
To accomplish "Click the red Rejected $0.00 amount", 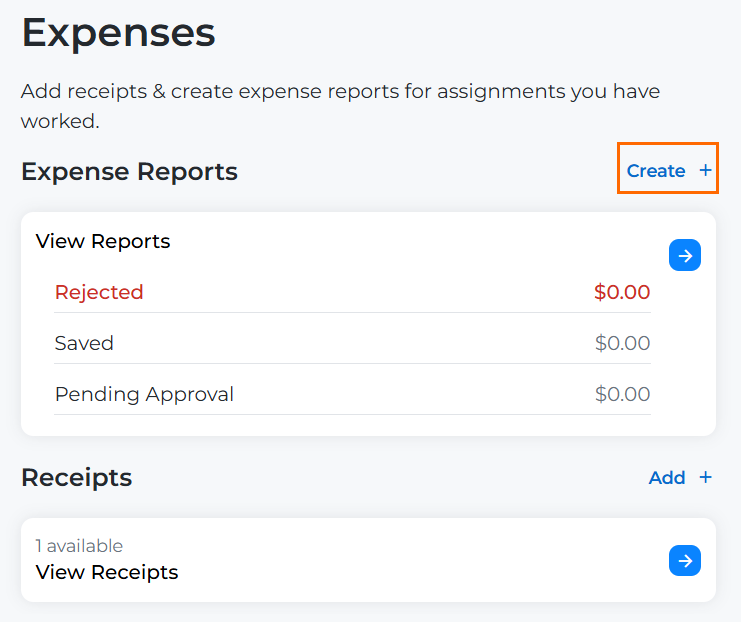I will click(622, 292).
